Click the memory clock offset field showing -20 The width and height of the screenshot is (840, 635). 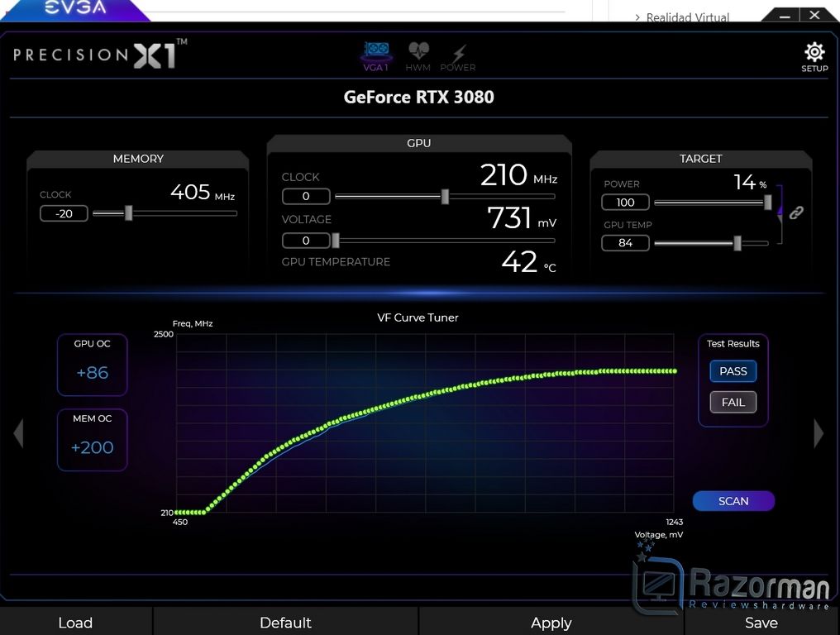(x=64, y=213)
